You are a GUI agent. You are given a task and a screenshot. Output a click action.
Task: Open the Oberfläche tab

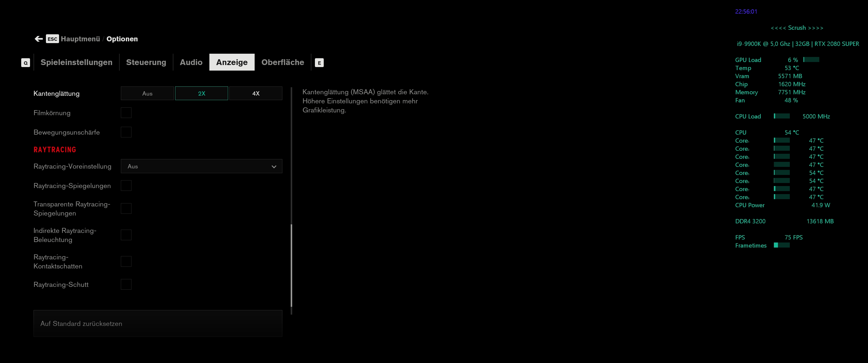(283, 62)
